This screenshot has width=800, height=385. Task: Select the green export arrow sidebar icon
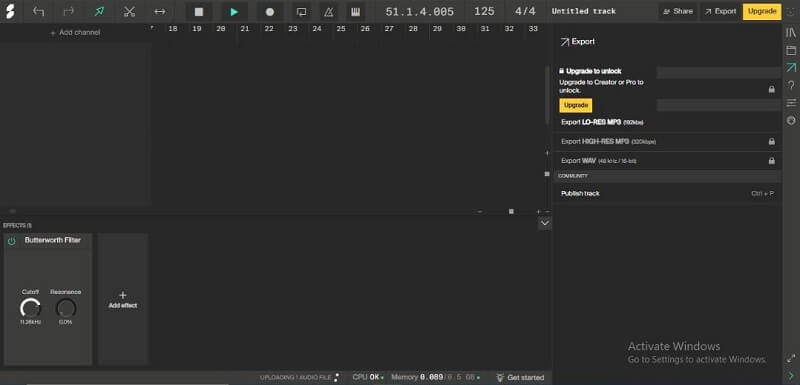(x=791, y=67)
